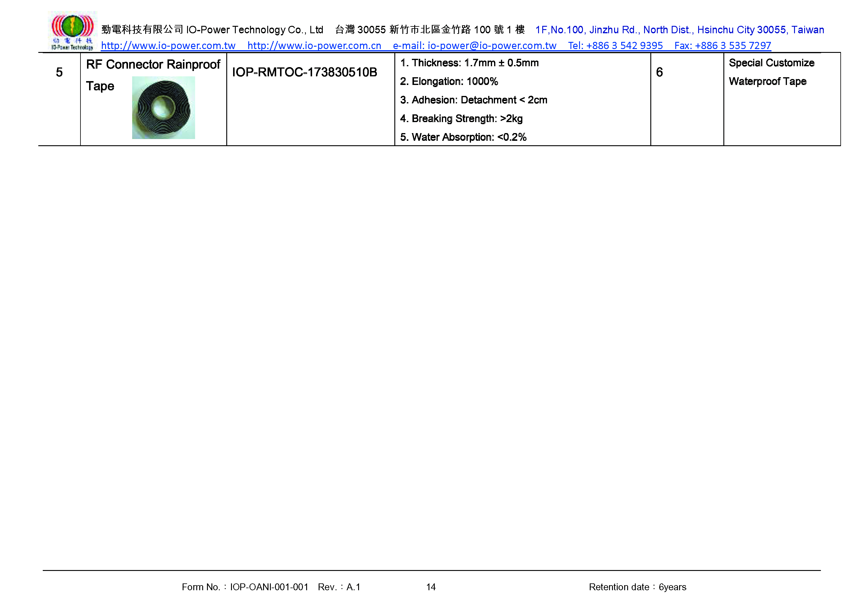Click '1. Thickness: 1.7mm ± 0.5mm' spec line
Image resolution: width=868 pixels, height=614 pixels.
(469, 63)
